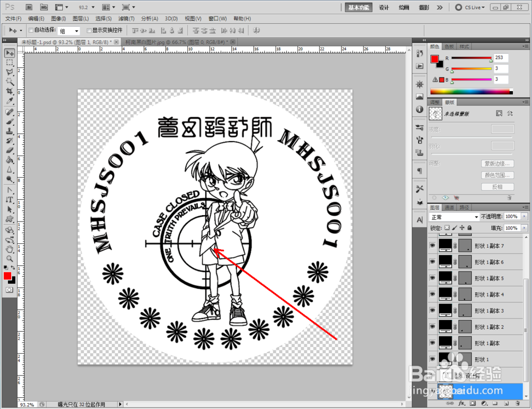Image resolution: width=532 pixels, height=409 pixels.
Task: Select layer thumbnail of 形状 1 副本 4
Action: click(445, 294)
